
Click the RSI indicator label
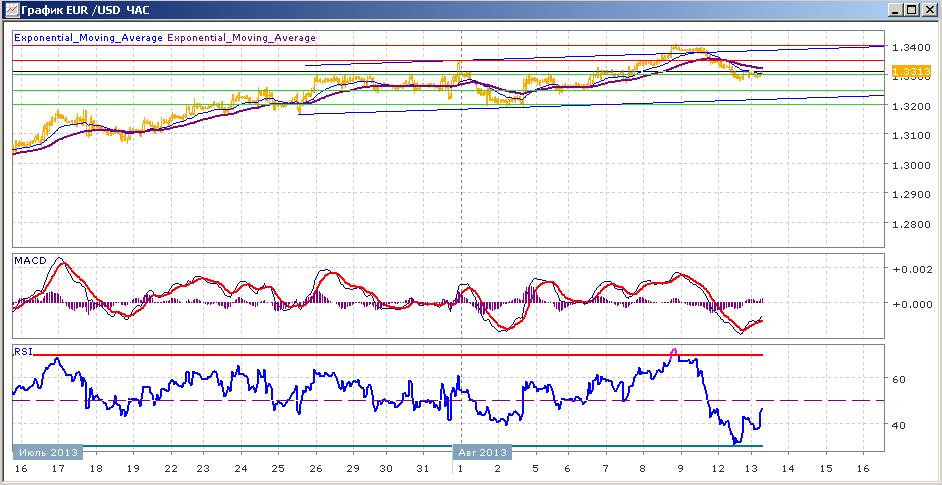click(21, 352)
